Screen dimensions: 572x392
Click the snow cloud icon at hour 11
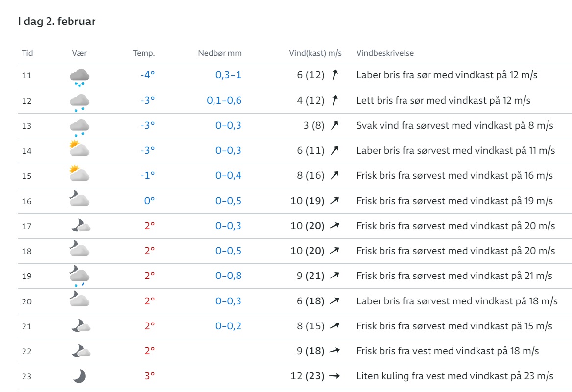(x=79, y=77)
